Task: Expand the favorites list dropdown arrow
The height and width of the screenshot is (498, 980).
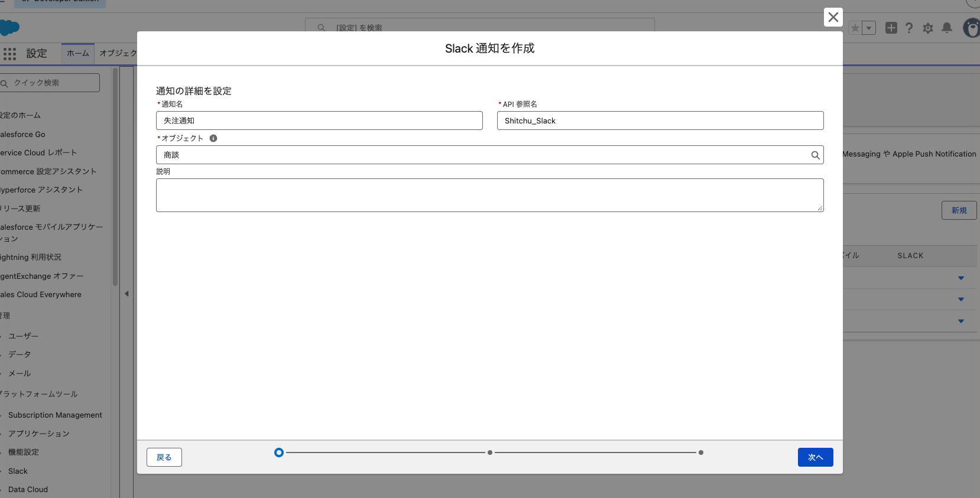Action: tap(869, 28)
